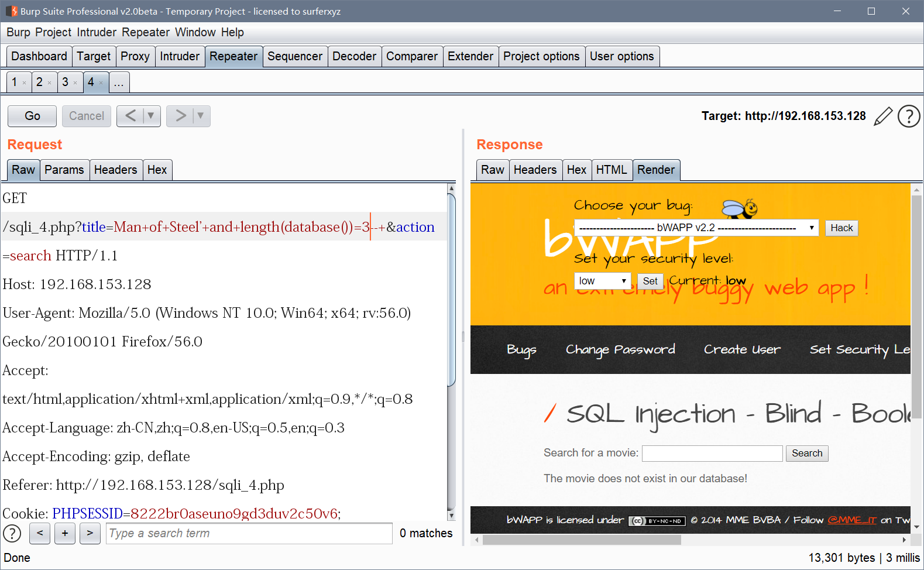924x570 pixels.
Task: Open the Project options tab
Action: (x=541, y=56)
